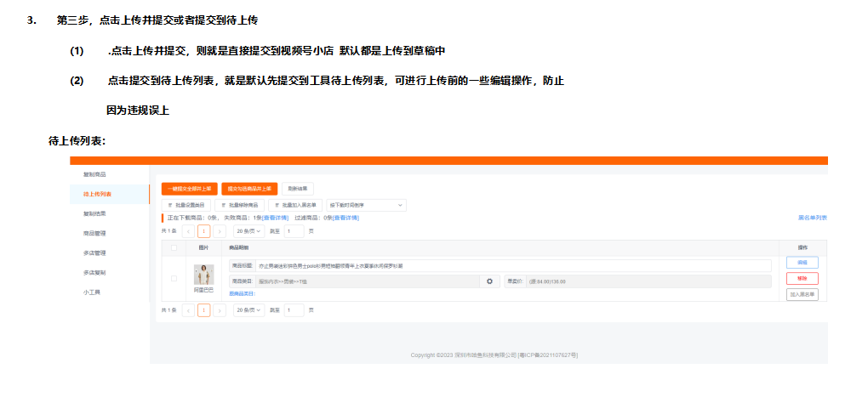The height and width of the screenshot is (403, 868).
Task: Click the previous page arrow in top pagination
Action: [x=188, y=231]
